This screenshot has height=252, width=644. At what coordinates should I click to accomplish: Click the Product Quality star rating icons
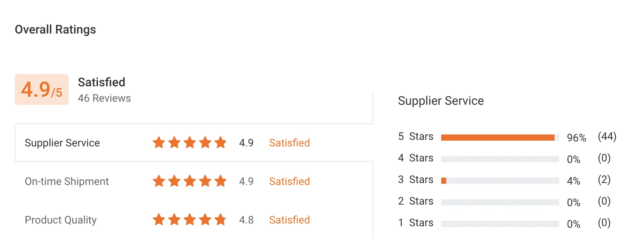189,220
